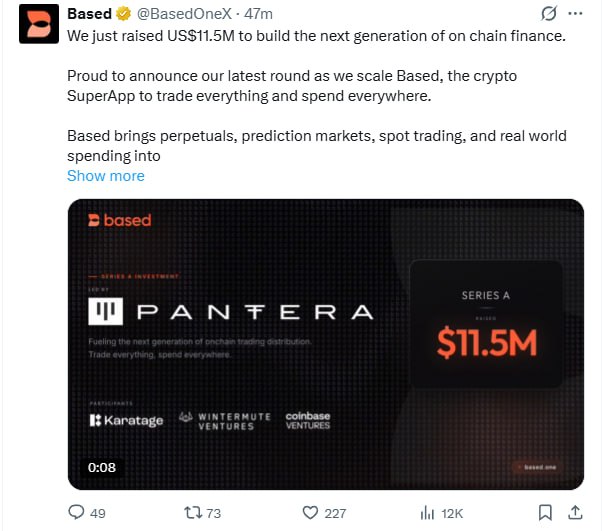The width and height of the screenshot is (602, 531).
Task: Click the 47m timestamp link
Action: [x=259, y=14]
